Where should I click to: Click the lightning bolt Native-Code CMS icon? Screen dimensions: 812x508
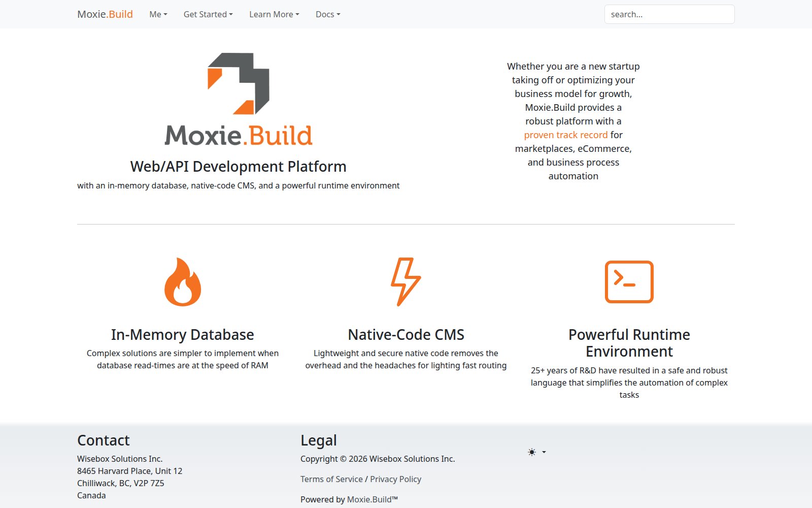[x=406, y=282]
